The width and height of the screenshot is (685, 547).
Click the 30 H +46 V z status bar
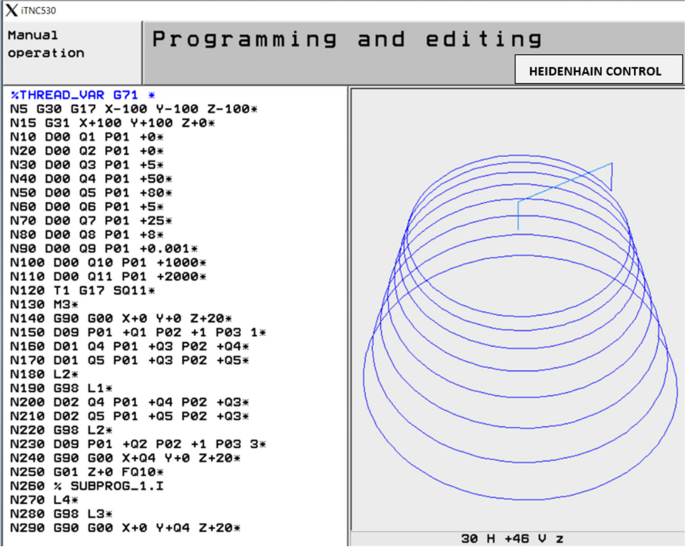click(512, 538)
